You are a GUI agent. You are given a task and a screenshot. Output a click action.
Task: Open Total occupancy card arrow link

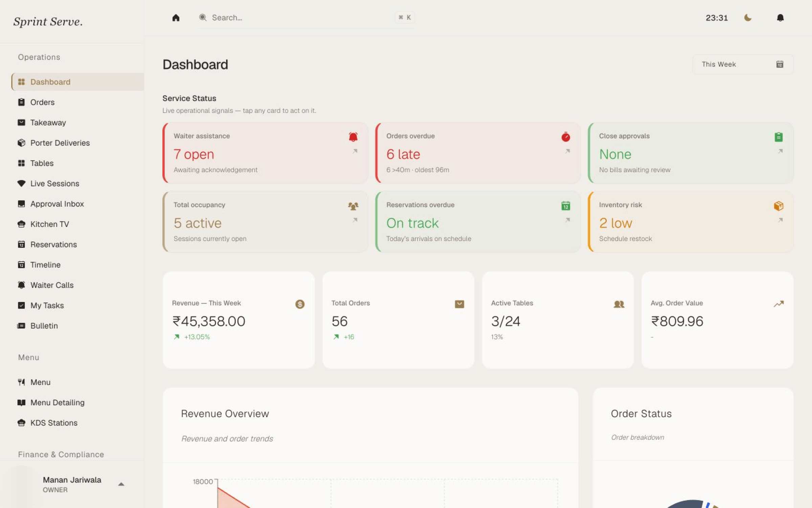click(x=355, y=220)
